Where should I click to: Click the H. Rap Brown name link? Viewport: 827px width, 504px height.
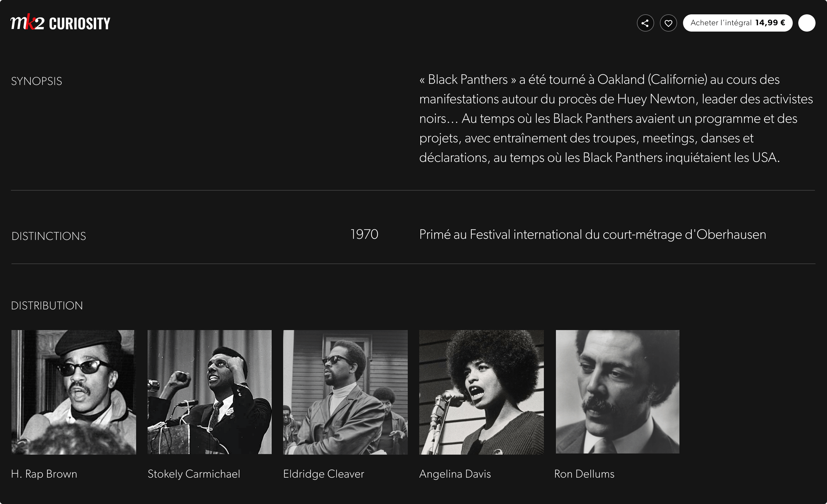[44, 474]
